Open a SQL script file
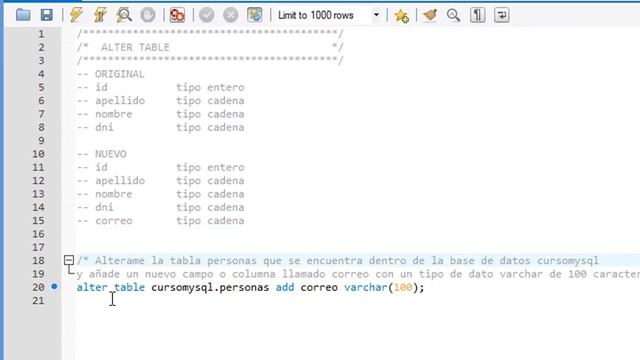This screenshot has width=640, height=360. (23, 15)
